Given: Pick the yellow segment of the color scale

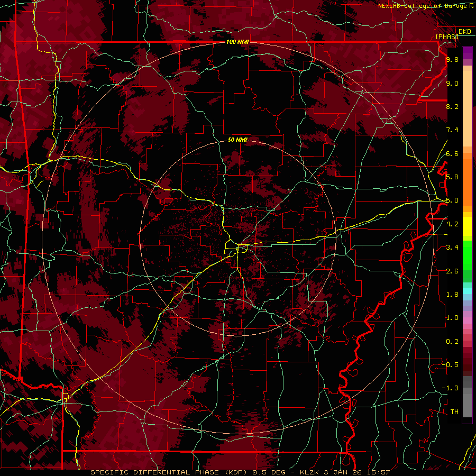Looking at the screenshot, I should [467, 226].
